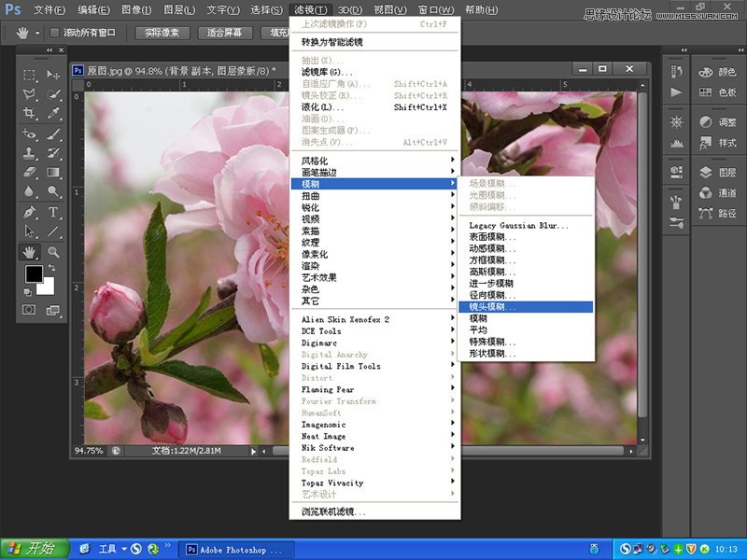The width and height of the screenshot is (747, 560).
Task: Select the Line shape tool
Action: point(53,231)
